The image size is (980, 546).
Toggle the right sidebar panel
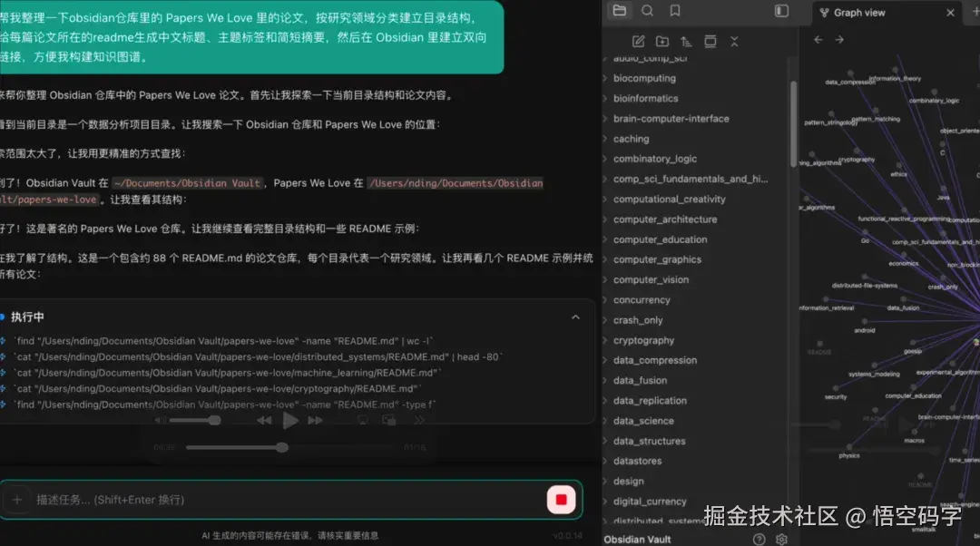tap(781, 11)
